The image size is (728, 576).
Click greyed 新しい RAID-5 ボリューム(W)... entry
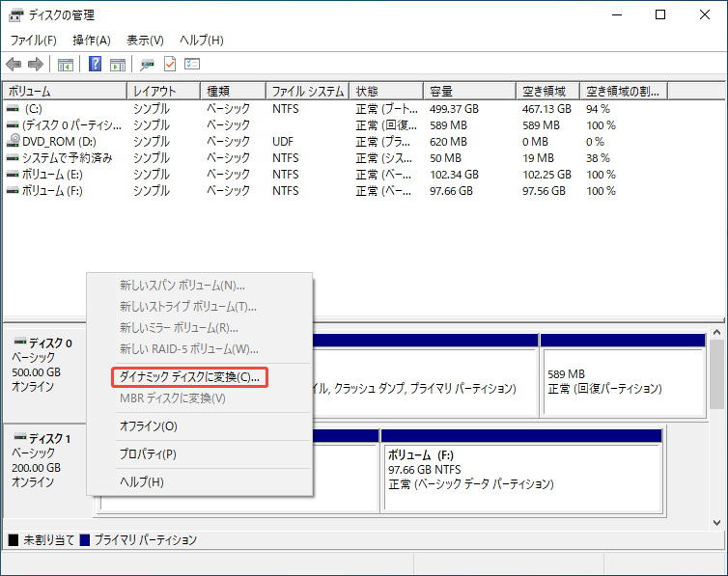coord(200,349)
